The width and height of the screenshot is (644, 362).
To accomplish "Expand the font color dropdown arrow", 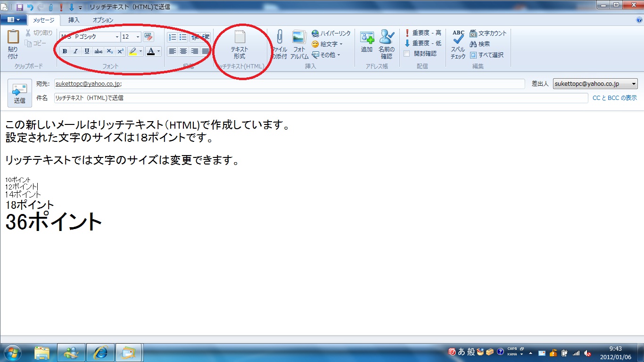I will pos(159,51).
